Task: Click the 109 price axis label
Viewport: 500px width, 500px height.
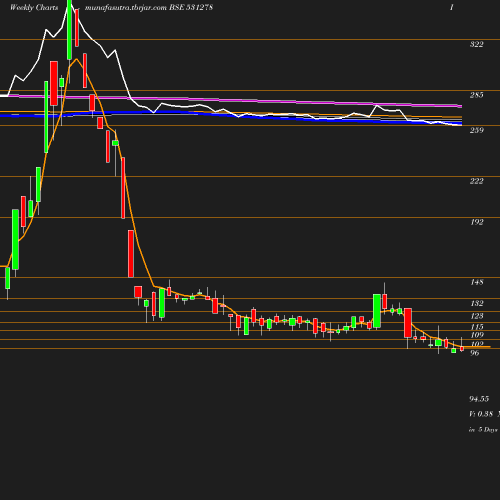Action: coord(477,335)
